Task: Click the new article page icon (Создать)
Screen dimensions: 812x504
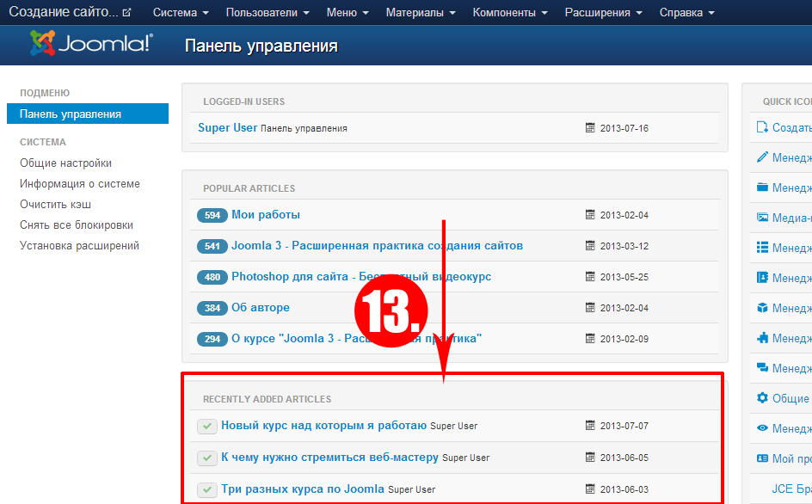Action: 762,127
